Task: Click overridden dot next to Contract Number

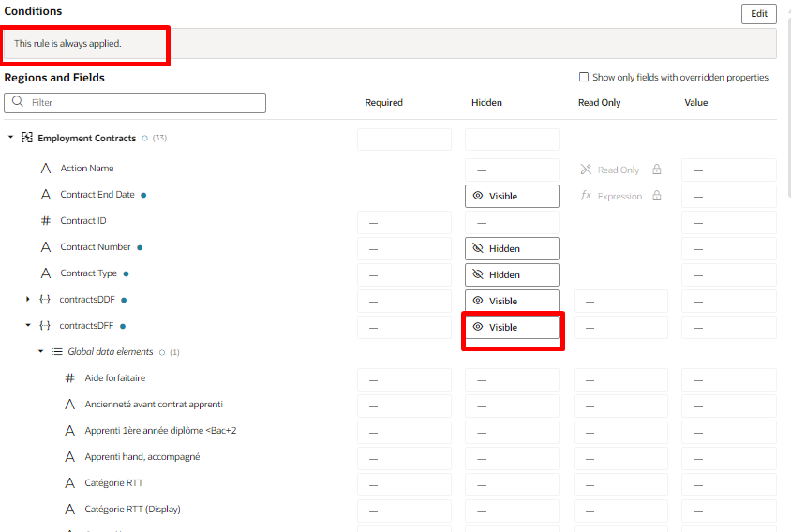Action: 140,247
